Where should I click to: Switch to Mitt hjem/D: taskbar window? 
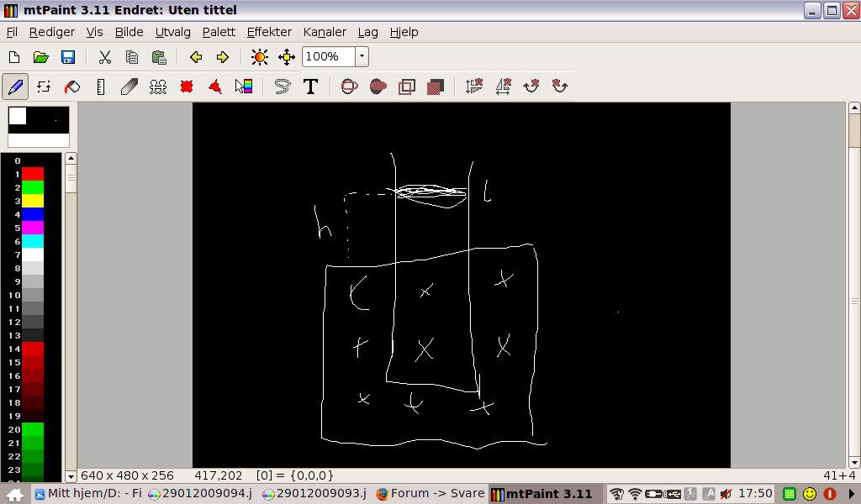pos(88,494)
